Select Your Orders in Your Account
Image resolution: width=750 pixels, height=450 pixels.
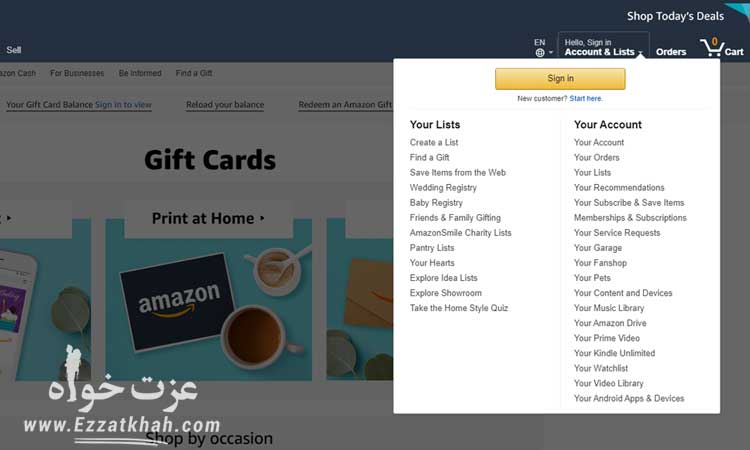596,157
